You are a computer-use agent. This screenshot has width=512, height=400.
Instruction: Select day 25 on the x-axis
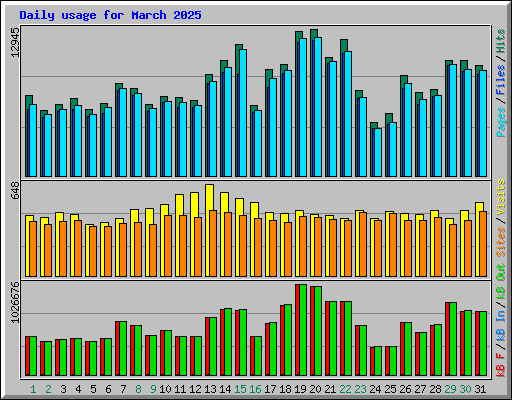[390, 389]
